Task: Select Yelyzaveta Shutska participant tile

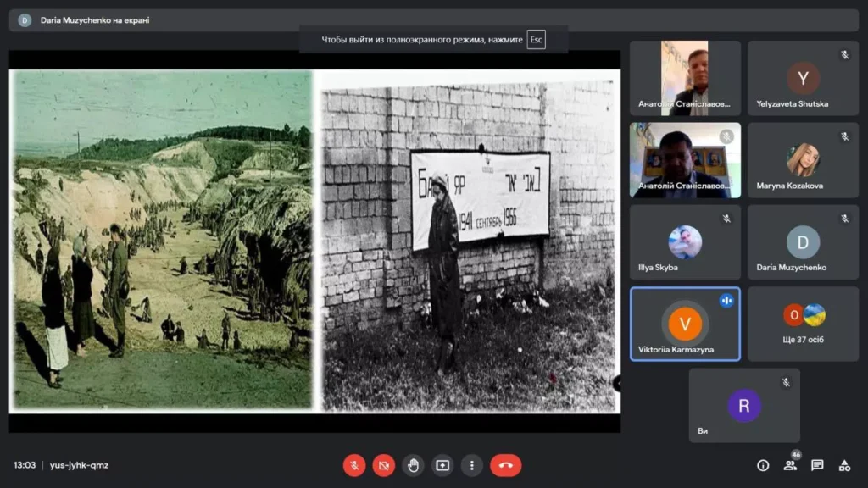Action: [x=803, y=78]
